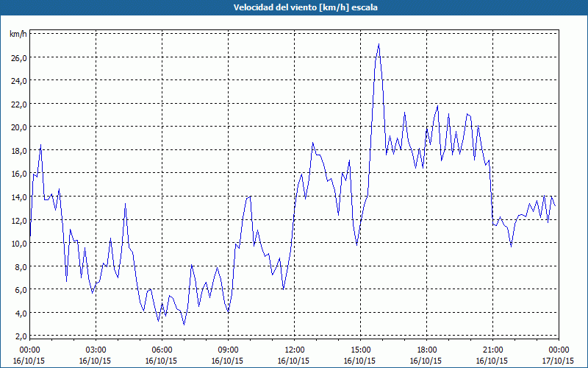The width and height of the screenshot is (588, 368).
Task: Select the 24,0 y-axis value
Action: (19, 81)
